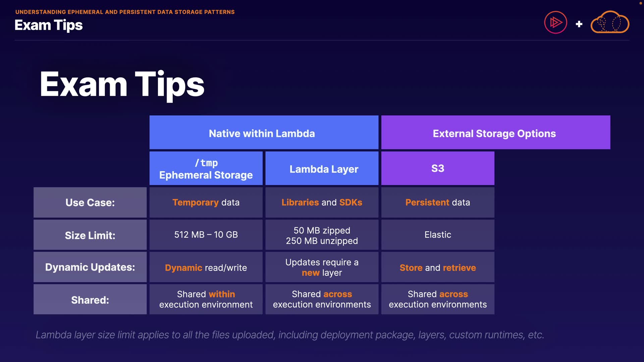Click the Dynamic Updates row label
This screenshot has width=644, height=362.
(x=90, y=267)
